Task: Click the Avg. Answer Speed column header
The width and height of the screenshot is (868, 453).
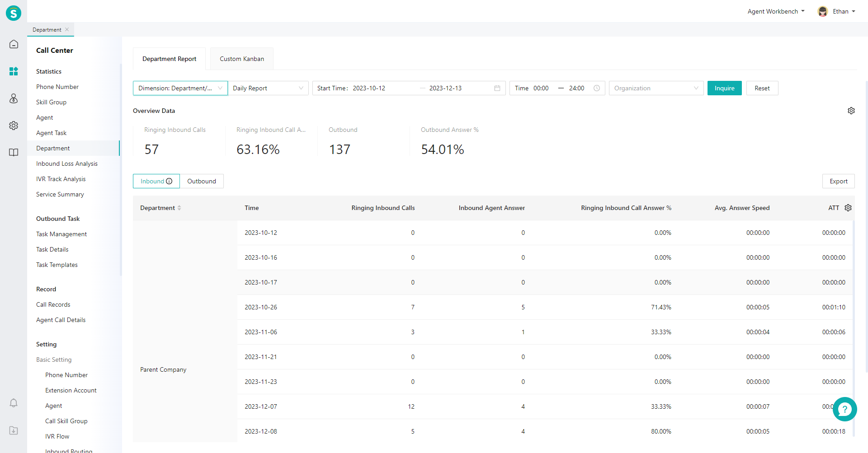Action: click(742, 208)
